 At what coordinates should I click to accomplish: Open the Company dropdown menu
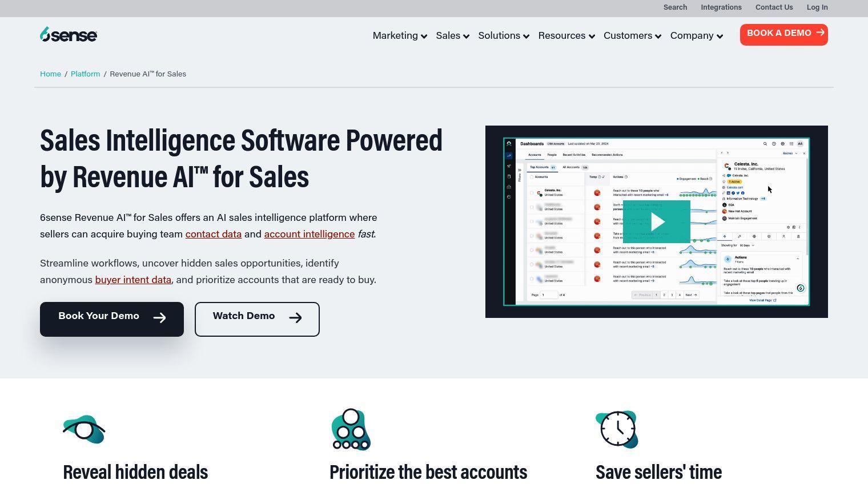click(697, 35)
